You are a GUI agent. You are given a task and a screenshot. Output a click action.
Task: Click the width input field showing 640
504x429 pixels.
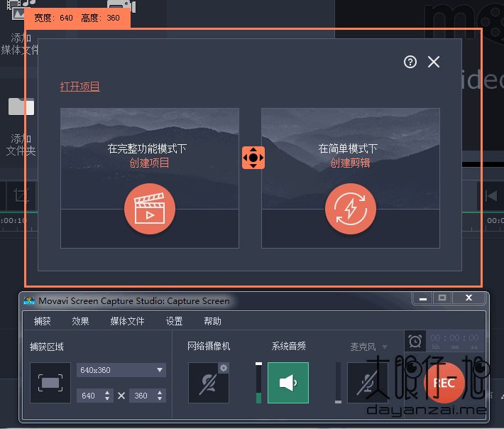click(89, 396)
